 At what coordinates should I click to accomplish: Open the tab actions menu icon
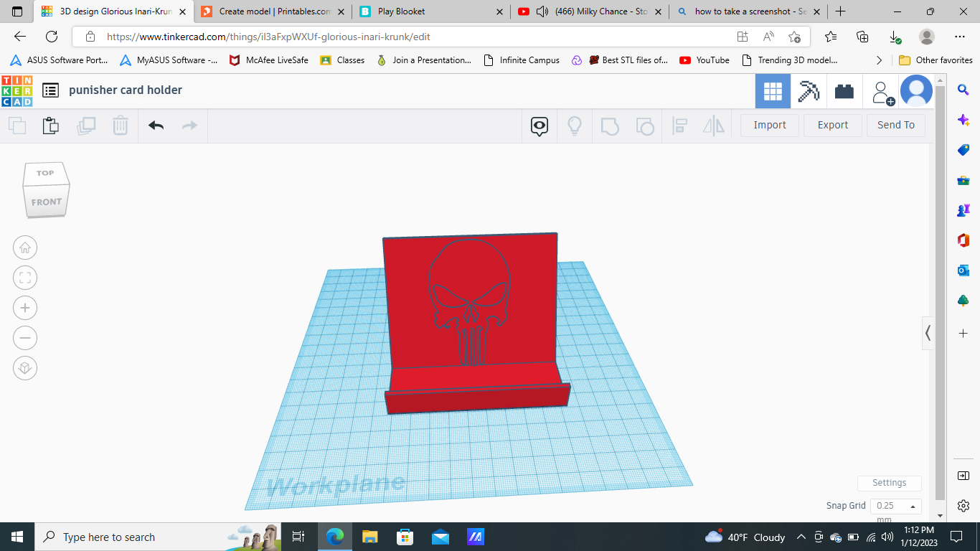pos(17,11)
